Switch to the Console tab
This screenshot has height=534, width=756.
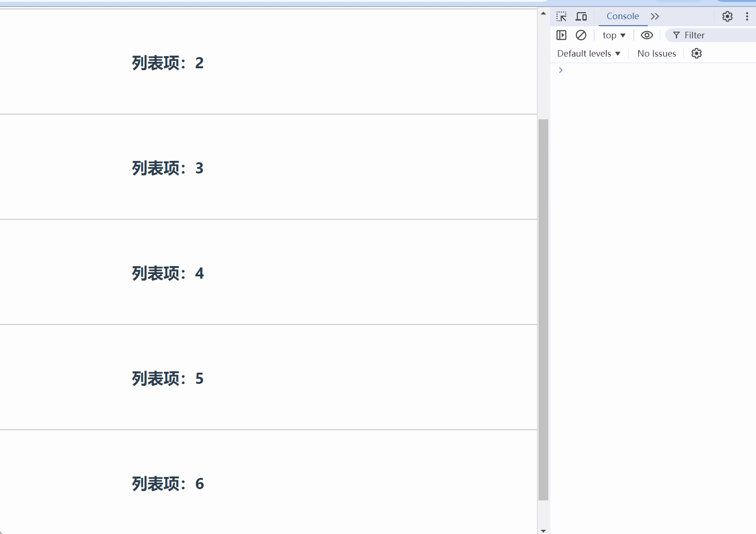coord(623,16)
